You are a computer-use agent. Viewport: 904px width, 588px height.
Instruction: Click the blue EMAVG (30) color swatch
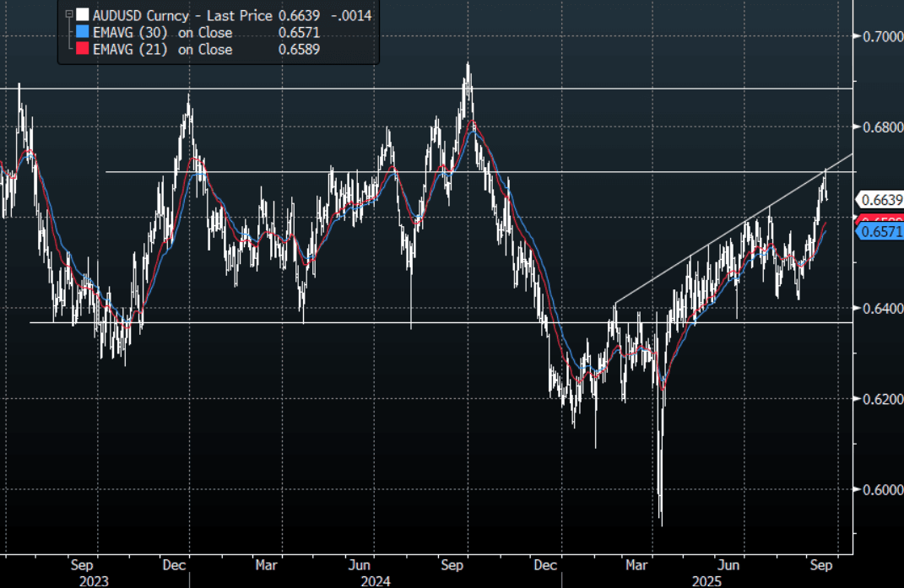click(x=81, y=33)
